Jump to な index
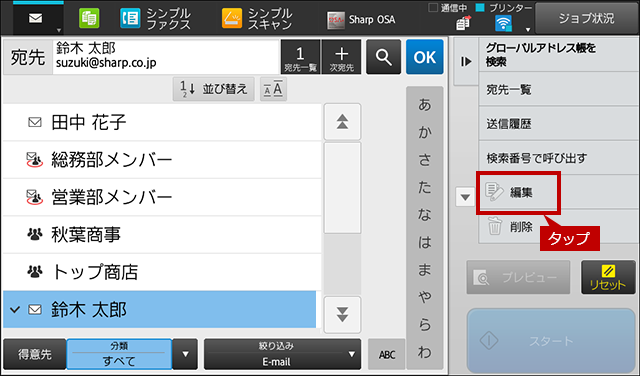The width and height of the screenshot is (640, 376). tap(424, 215)
